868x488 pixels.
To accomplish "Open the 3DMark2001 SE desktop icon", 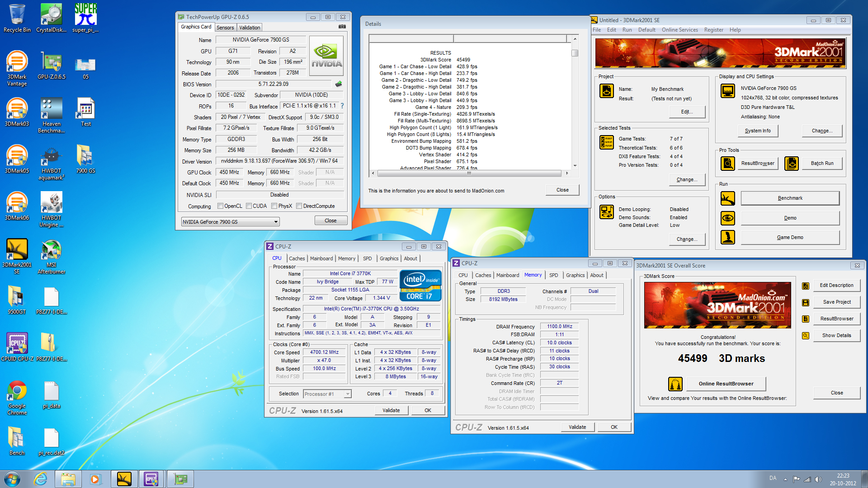I will click(17, 256).
